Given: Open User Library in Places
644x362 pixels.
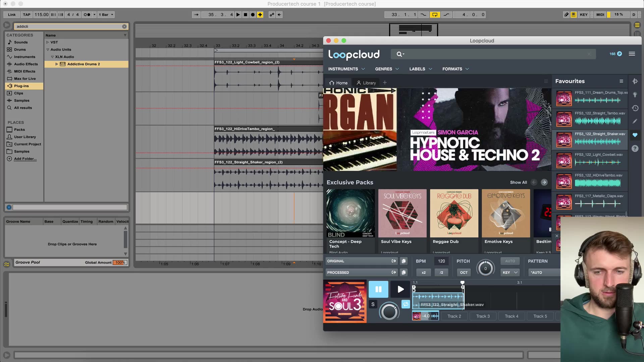Looking at the screenshot, I should (25, 137).
